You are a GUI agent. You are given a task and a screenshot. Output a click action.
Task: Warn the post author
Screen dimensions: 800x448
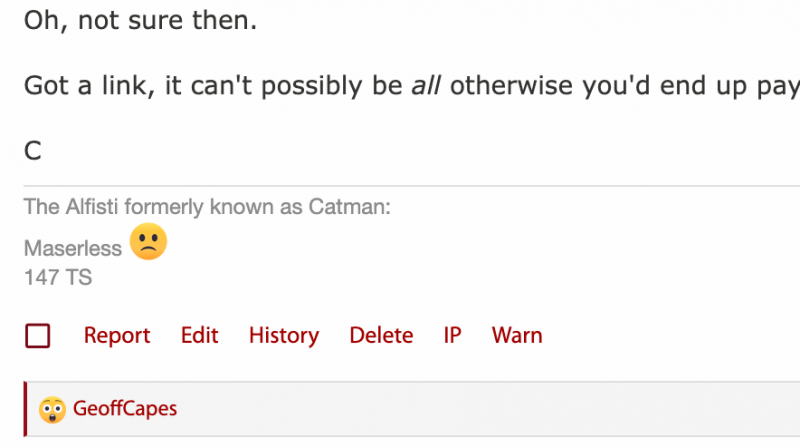517,336
